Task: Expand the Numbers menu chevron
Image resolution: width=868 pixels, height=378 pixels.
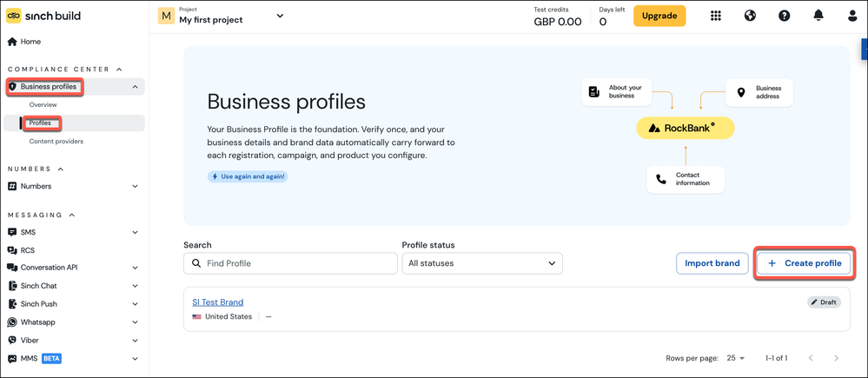Action: pyautogui.click(x=135, y=187)
